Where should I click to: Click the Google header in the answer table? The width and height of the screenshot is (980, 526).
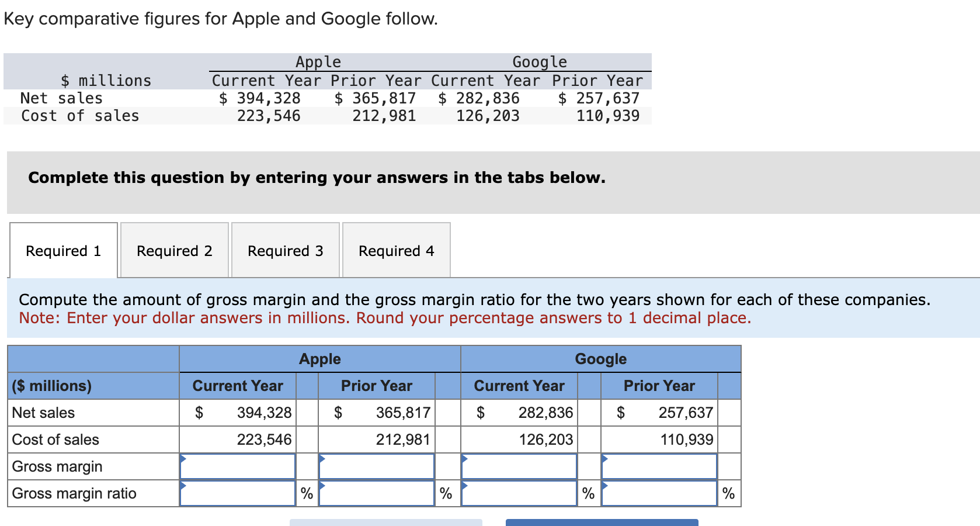(x=600, y=359)
